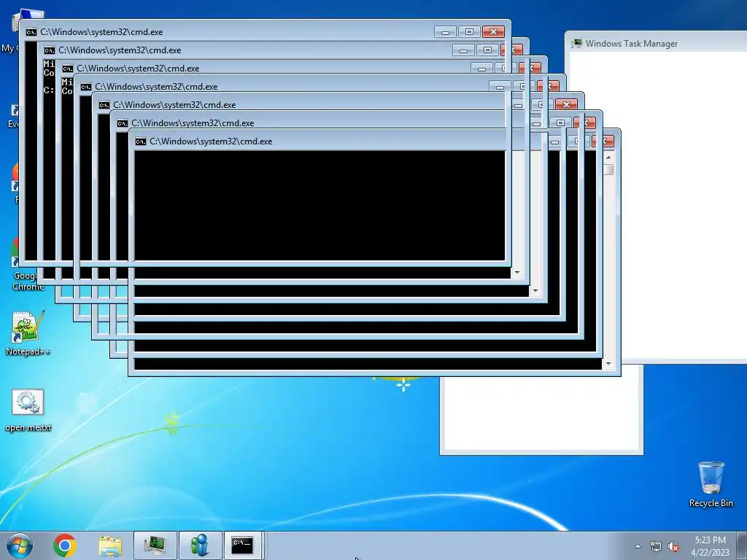The height and width of the screenshot is (560, 747).
Task: Switch to Task Manager via taskbar button
Action: [155, 545]
